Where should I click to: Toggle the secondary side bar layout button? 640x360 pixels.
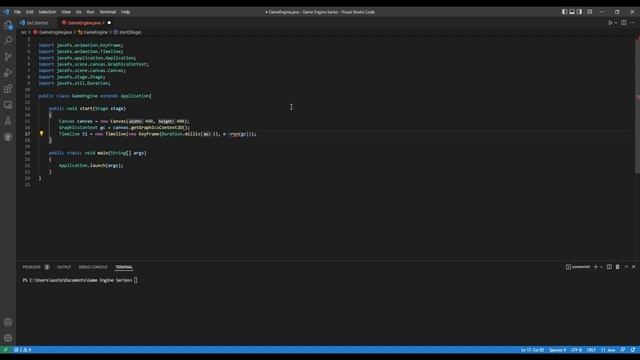click(x=580, y=12)
